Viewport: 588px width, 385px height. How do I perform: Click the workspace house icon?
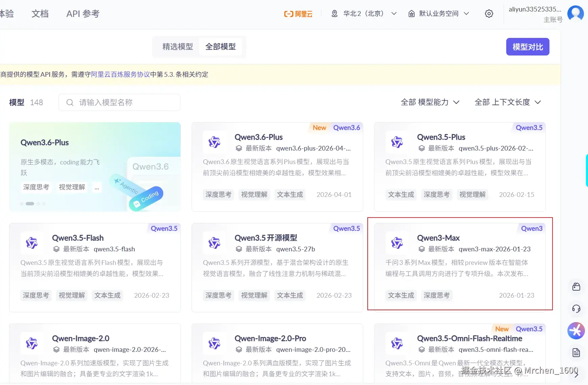(412, 14)
